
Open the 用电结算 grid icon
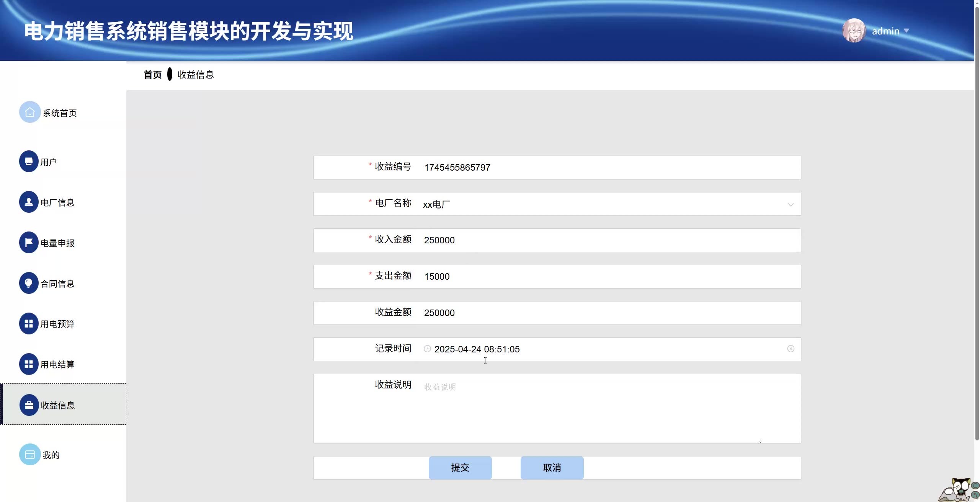[x=29, y=364]
